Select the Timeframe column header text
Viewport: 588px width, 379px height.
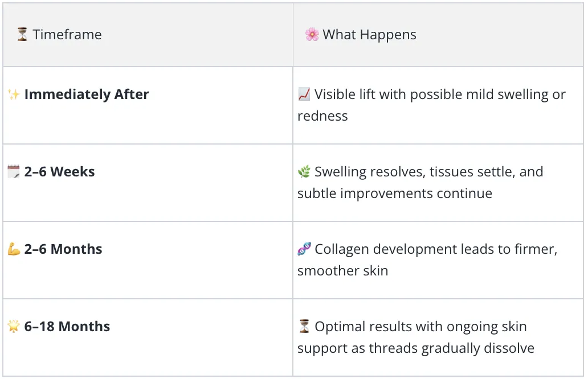pyautogui.click(x=67, y=35)
